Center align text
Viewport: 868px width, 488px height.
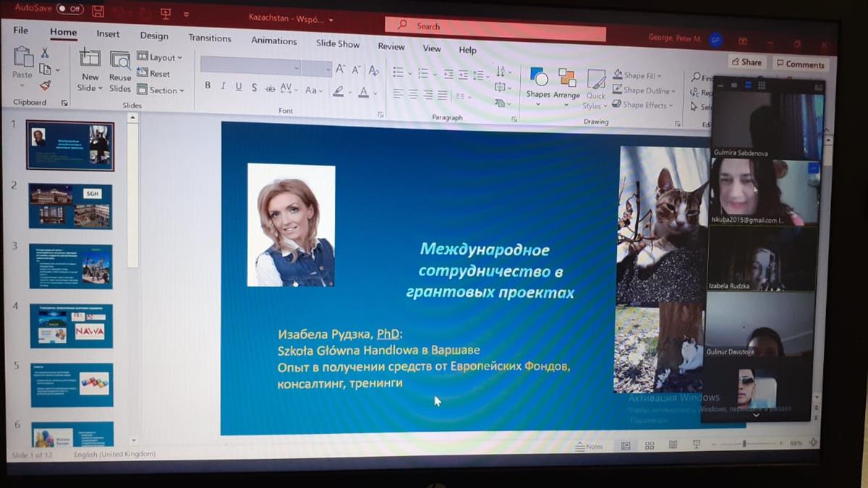tap(413, 95)
